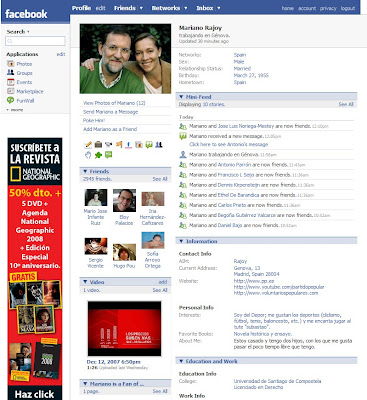Open the Photos application icon
Image resolution: width=367 pixels, height=400 pixels.
pos(11,64)
